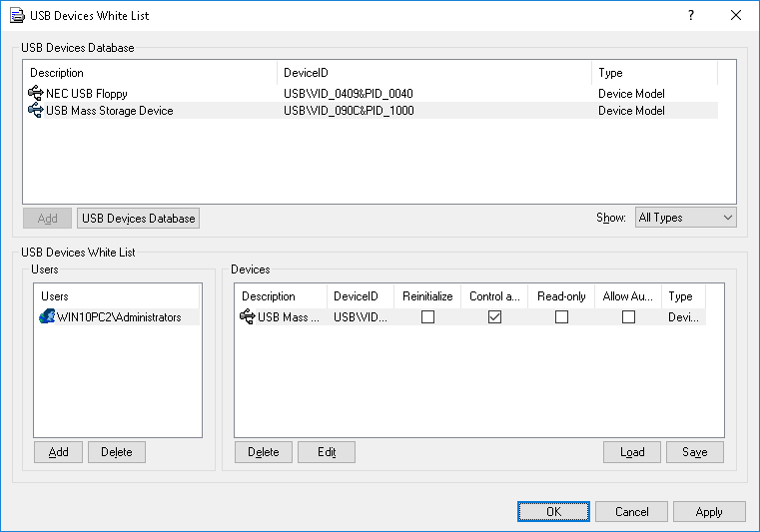This screenshot has width=760, height=532.
Task: Click the dialog title bar document icon
Action: 17,16
